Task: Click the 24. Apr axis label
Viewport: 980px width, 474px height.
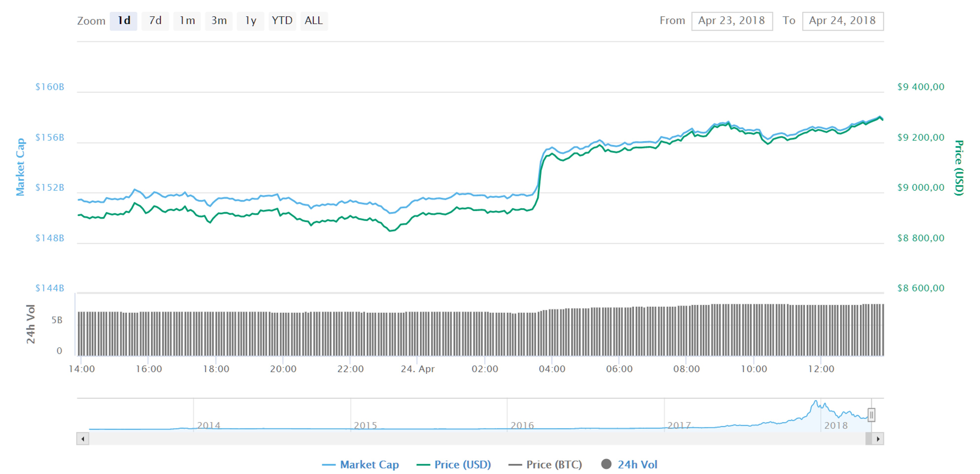Action: (417, 369)
